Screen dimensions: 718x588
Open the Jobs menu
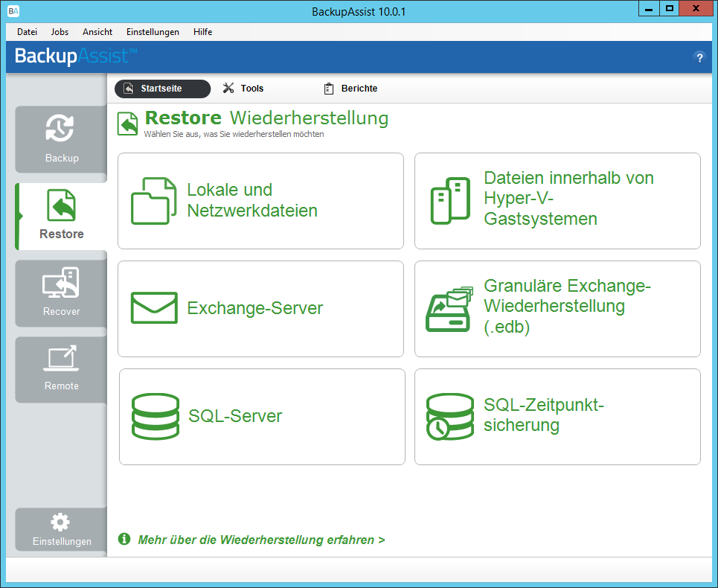[60, 31]
